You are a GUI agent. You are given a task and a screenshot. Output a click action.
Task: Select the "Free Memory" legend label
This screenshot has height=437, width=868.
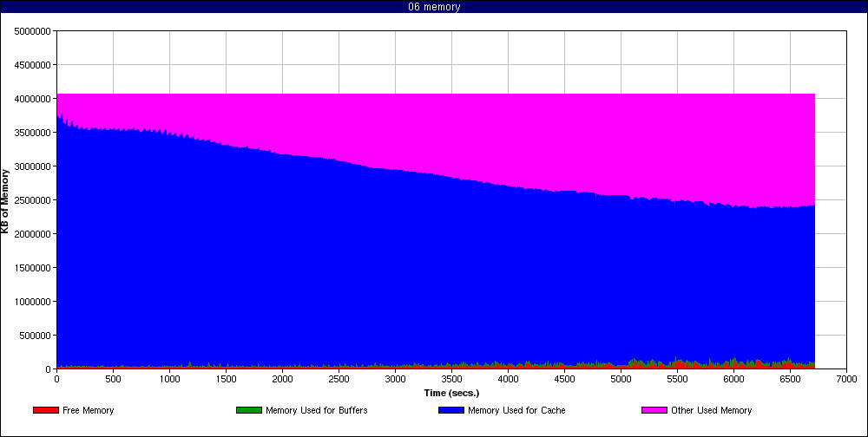point(88,410)
